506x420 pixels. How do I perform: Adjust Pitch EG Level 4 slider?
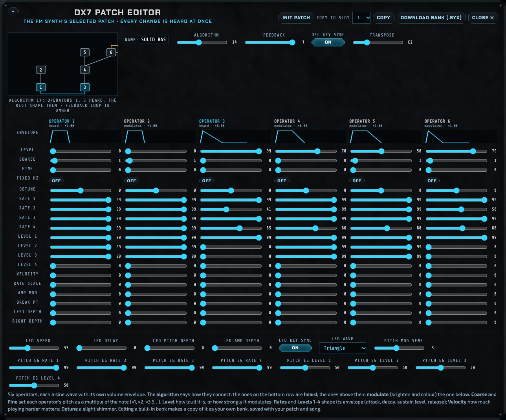tap(34, 385)
